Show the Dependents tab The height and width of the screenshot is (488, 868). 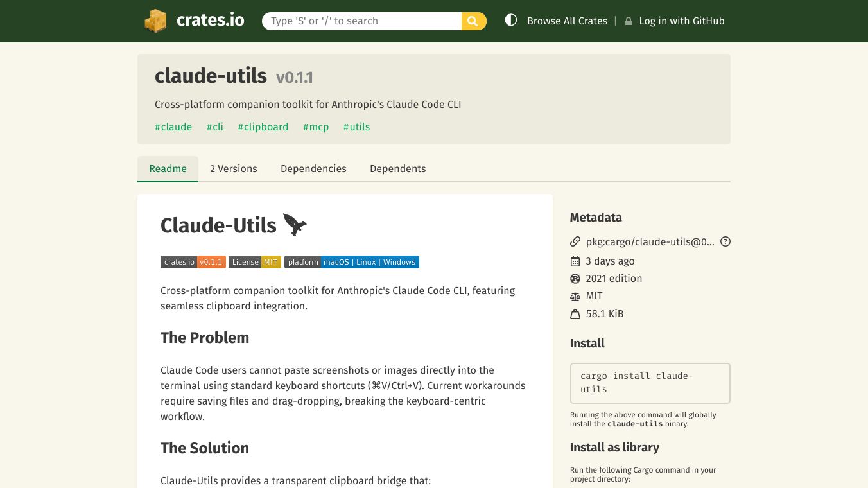click(397, 169)
